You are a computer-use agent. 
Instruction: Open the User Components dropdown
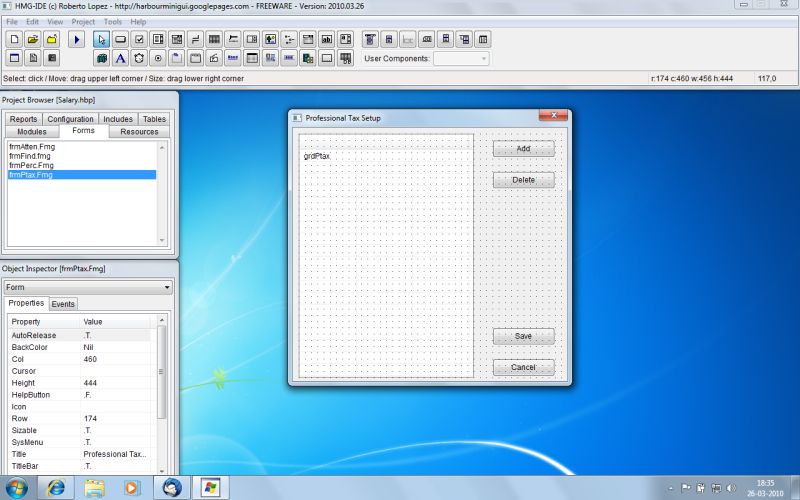[461, 59]
